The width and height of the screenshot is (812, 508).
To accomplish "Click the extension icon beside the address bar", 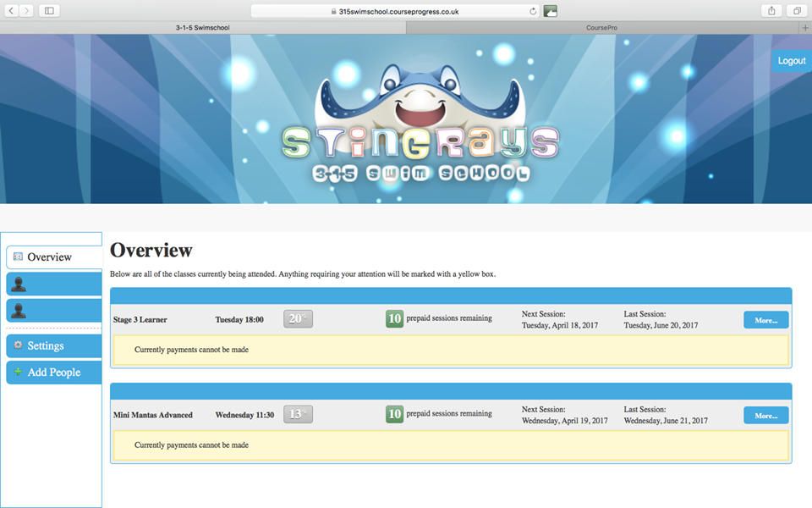I will tap(551, 11).
